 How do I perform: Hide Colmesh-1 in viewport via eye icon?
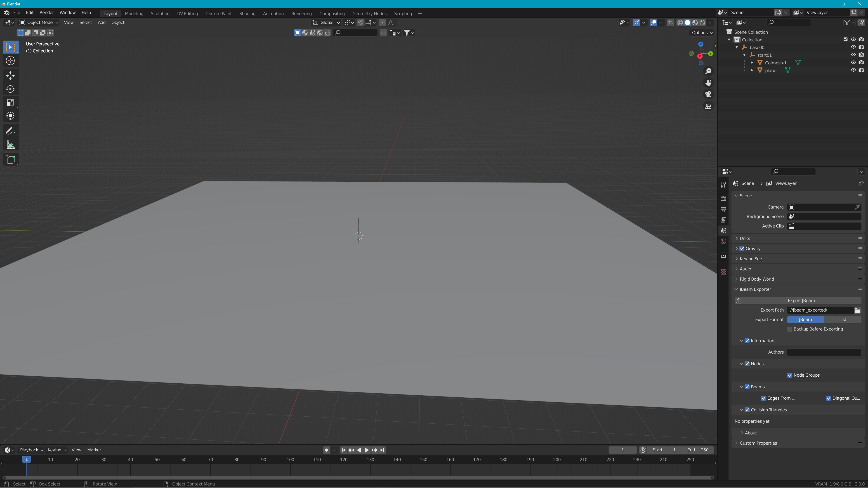tap(853, 62)
